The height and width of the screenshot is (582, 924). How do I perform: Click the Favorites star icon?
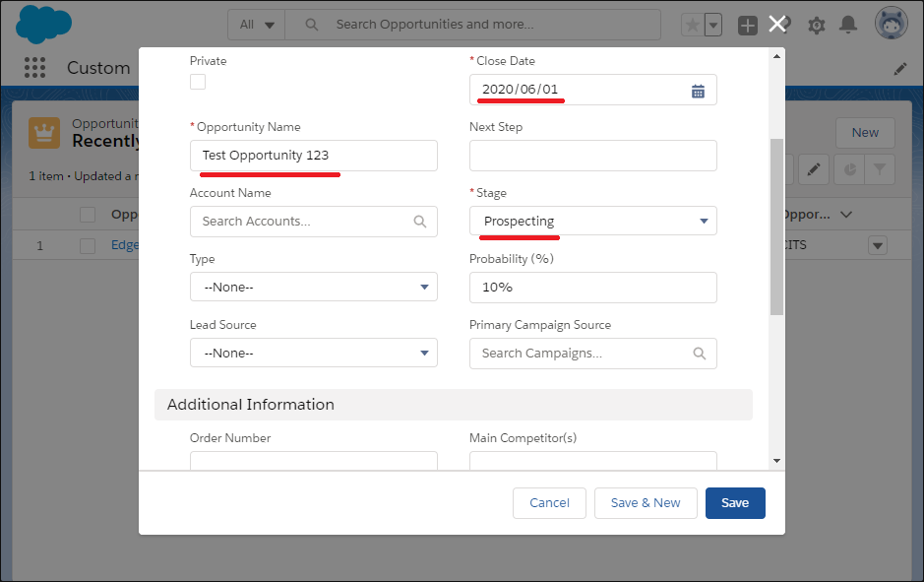pyautogui.click(x=693, y=26)
